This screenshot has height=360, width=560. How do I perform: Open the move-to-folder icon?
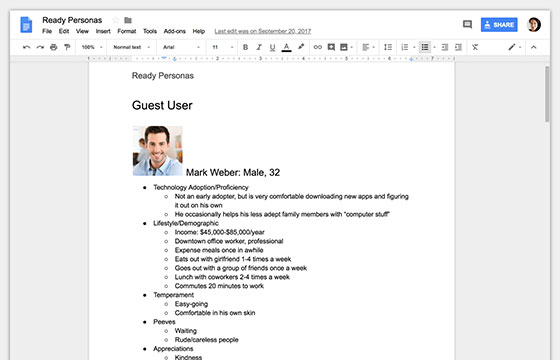pyautogui.click(x=128, y=20)
